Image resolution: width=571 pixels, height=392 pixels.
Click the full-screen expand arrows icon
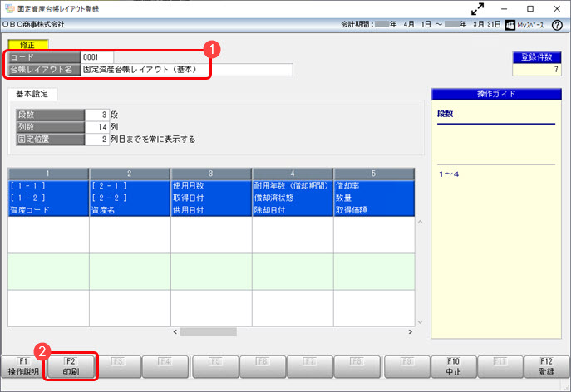(x=477, y=8)
